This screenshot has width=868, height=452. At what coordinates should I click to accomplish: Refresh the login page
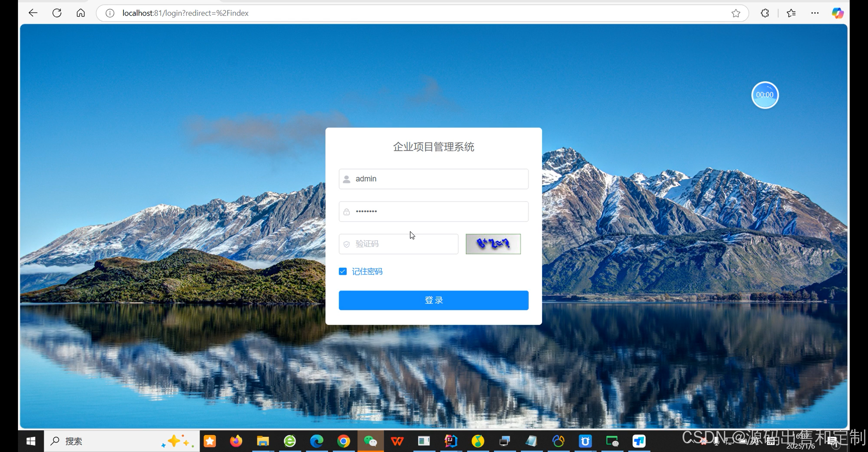click(x=57, y=13)
